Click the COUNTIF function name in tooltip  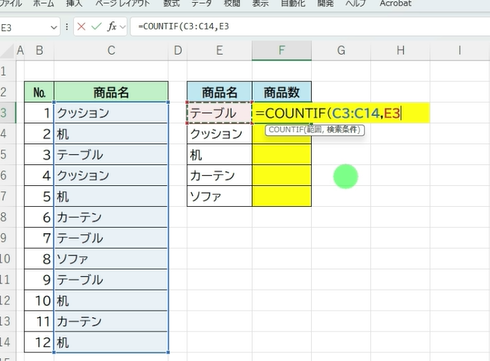tap(286, 130)
